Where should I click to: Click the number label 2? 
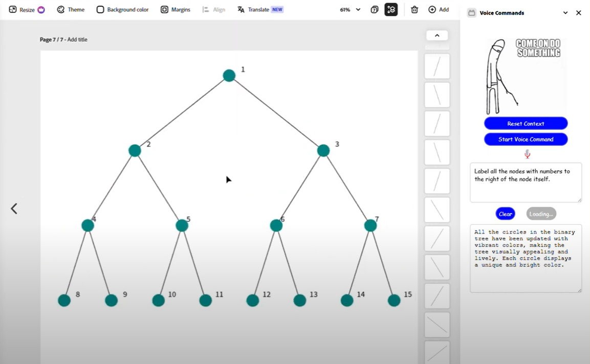coord(148,144)
